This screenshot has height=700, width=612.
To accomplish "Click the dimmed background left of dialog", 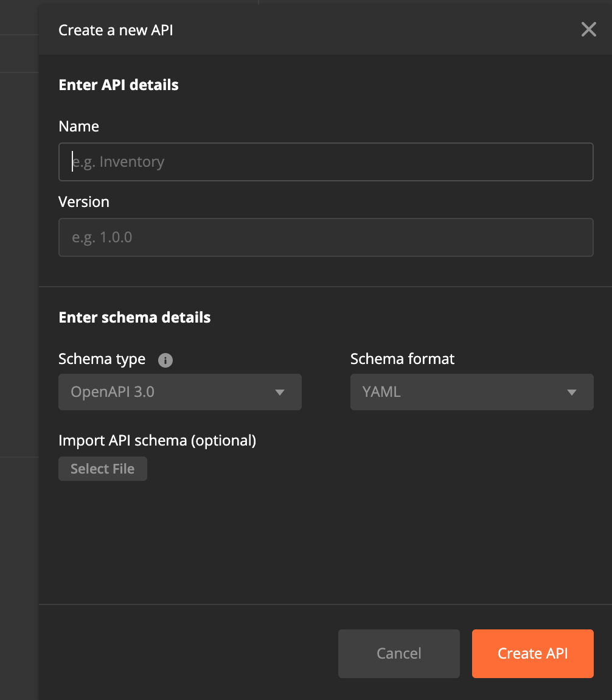I will point(18,304).
